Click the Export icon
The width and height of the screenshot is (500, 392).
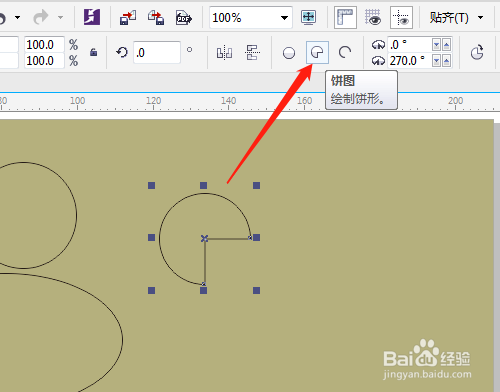click(x=156, y=17)
